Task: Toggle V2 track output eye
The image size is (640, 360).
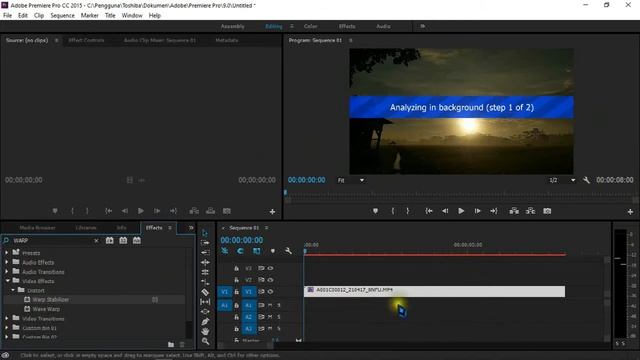Action: click(x=270, y=280)
